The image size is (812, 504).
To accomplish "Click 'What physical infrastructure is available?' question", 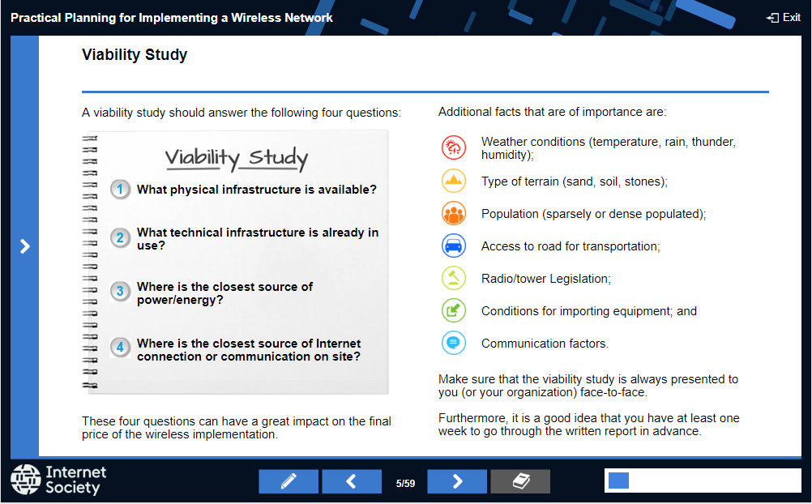I will (256, 190).
